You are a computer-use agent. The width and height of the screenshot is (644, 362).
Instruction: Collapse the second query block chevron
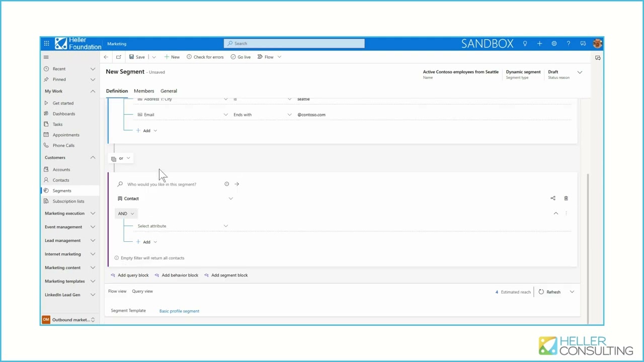pyautogui.click(x=556, y=214)
